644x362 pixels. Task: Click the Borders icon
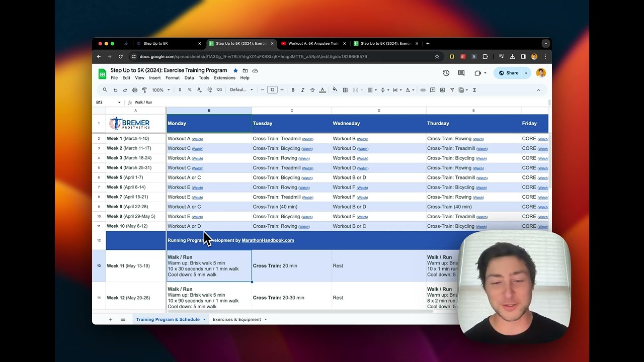(345, 90)
